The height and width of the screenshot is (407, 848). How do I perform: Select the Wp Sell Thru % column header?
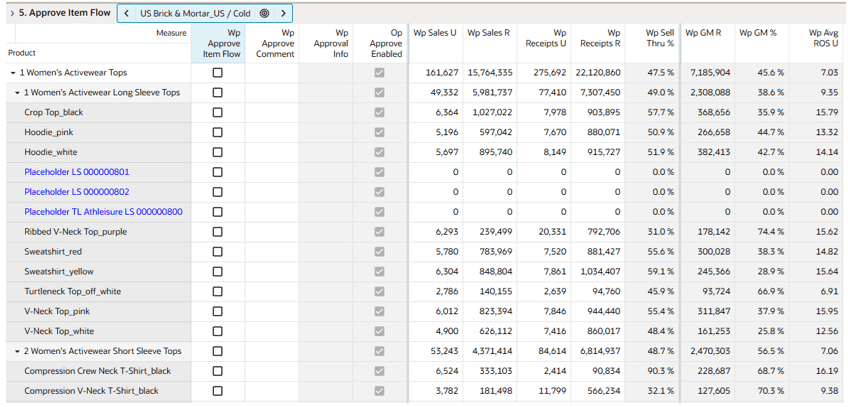coord(652,43)
